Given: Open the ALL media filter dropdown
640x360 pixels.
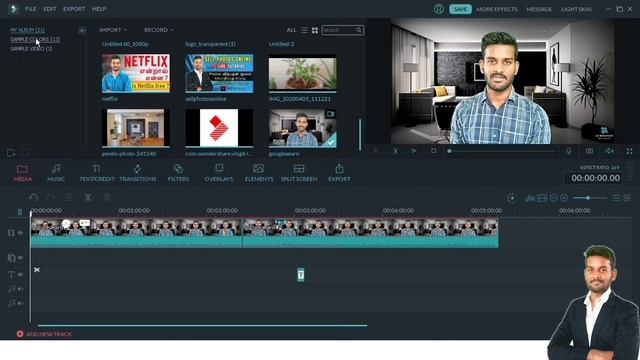Looking at the screenshot, I should pyautogui.click(x=291, y=30).
